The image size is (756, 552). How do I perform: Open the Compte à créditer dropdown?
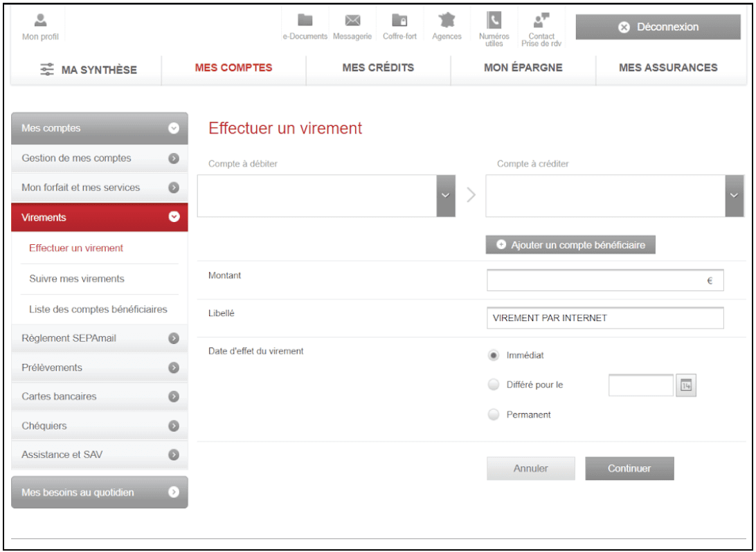coord(615,196)
